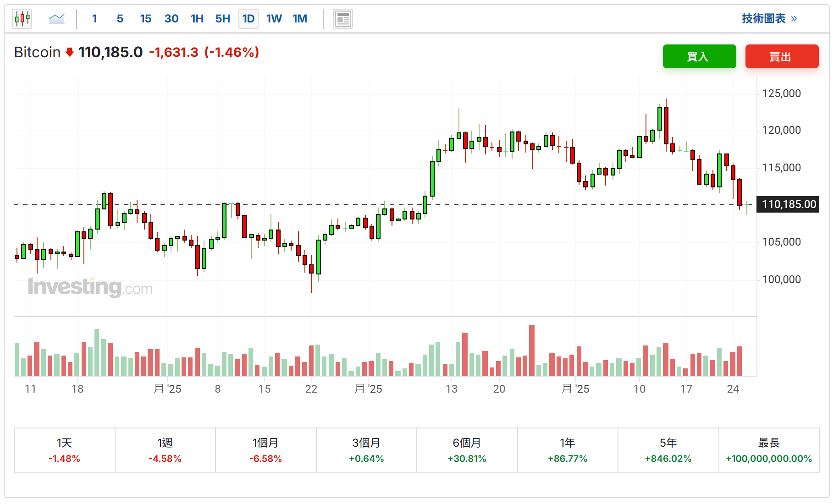Change interval to 1M monthly

(300, 19)
